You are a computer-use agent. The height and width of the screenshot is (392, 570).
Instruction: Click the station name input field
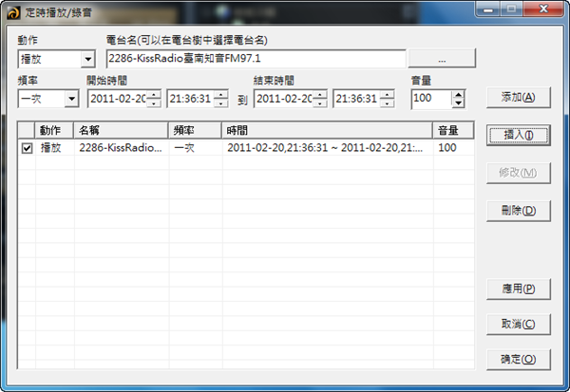point(256,59)
